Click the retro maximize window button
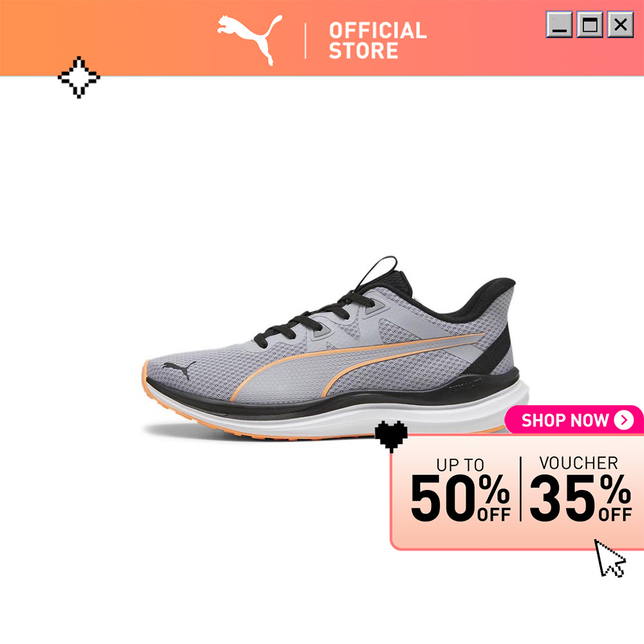Viewport: 644px width, 644px height. [x=590, y=24]
